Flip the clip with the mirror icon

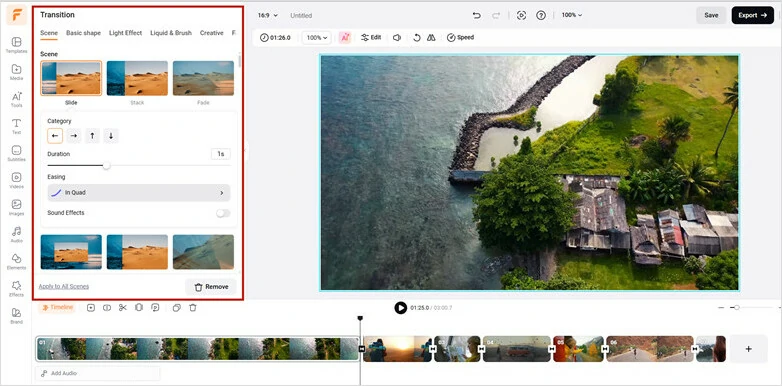coord(431,37)
